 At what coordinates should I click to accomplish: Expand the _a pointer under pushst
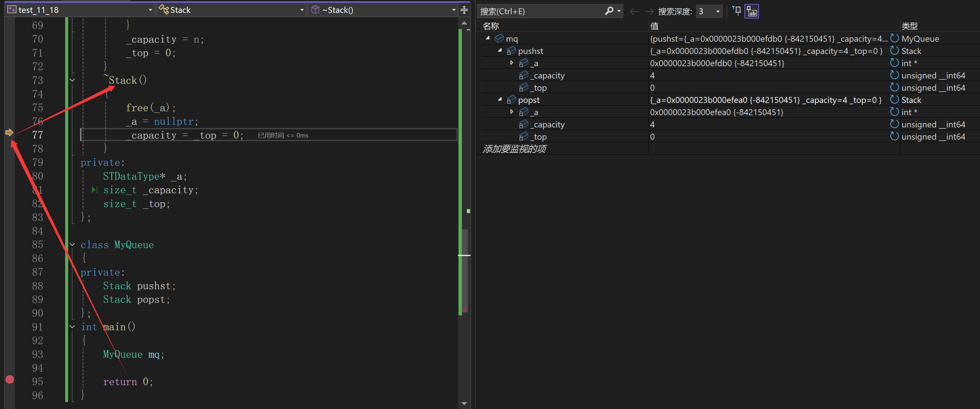512,63
